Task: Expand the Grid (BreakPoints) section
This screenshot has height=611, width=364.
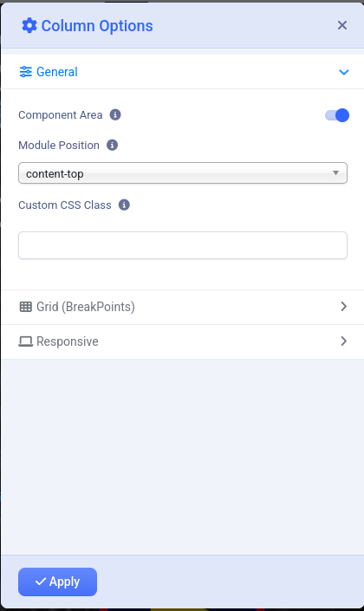Action: coord(182,307)
